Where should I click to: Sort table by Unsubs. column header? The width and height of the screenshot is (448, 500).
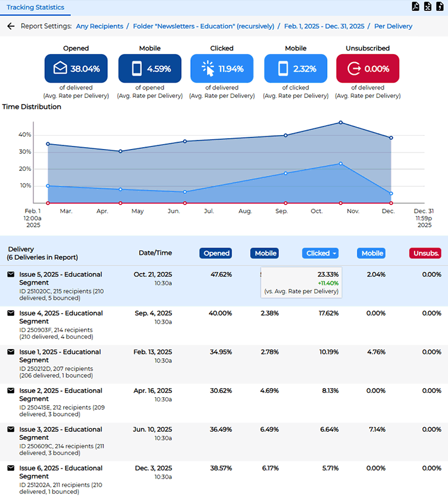click(x=427, y=253)
